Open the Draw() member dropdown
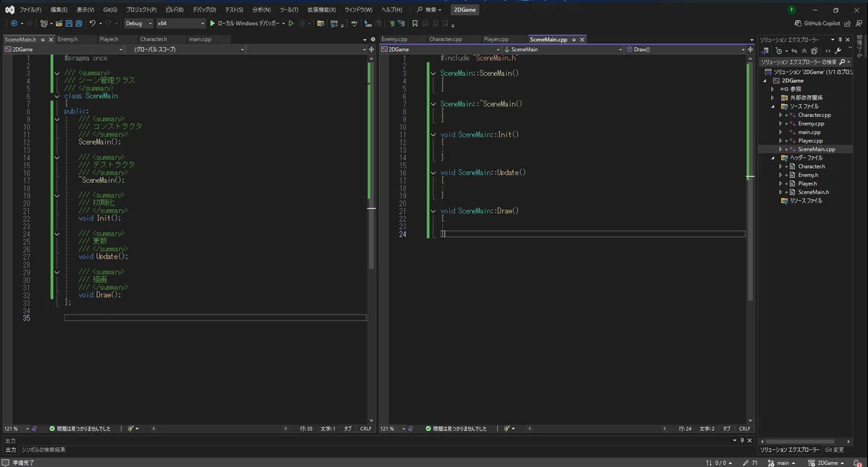 coord(686,49)
